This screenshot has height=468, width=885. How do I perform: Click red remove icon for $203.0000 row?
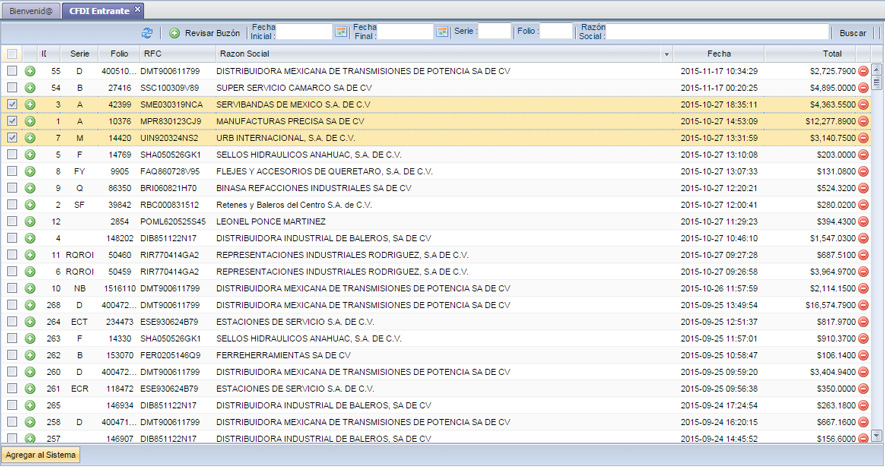(864, 155)
